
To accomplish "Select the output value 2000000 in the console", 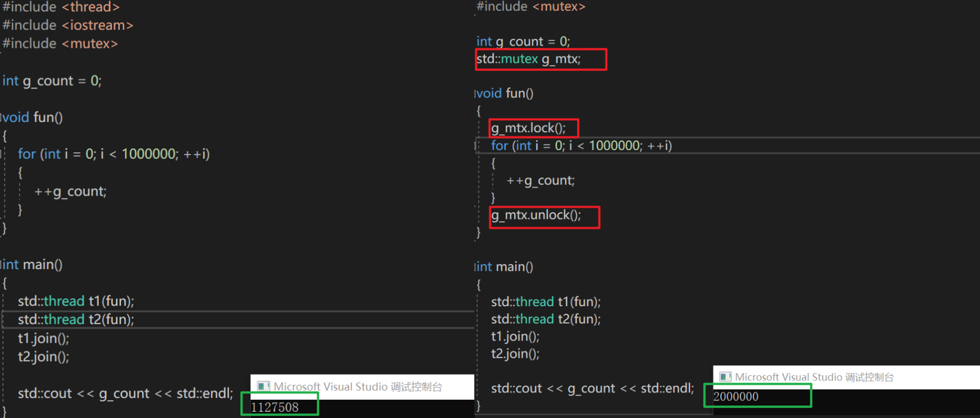I will coord(736,396).
